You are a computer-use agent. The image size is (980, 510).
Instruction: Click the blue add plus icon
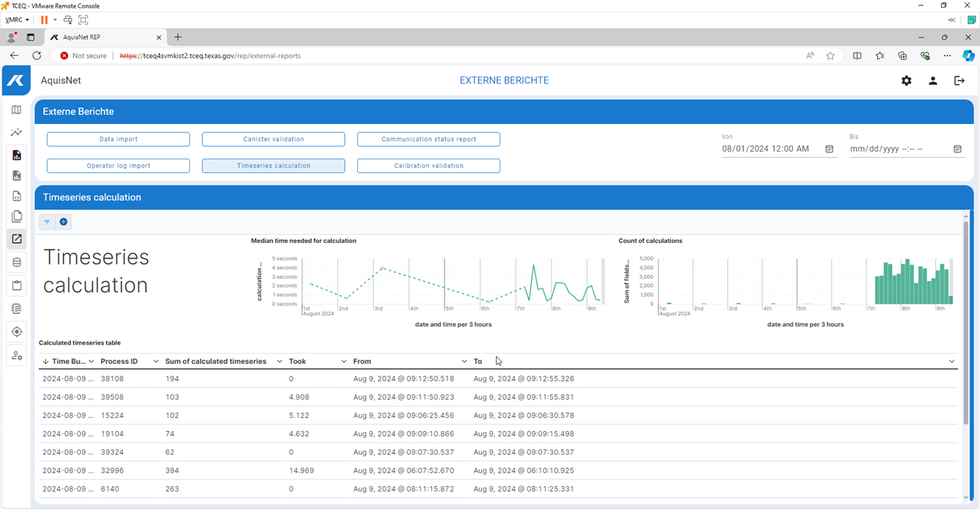click(x=64, y=222)
